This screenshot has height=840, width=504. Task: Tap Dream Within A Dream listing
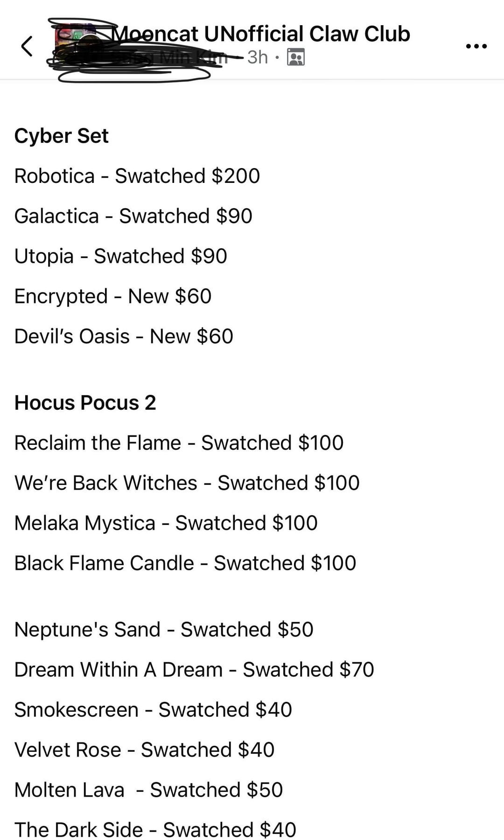point(194,670)
